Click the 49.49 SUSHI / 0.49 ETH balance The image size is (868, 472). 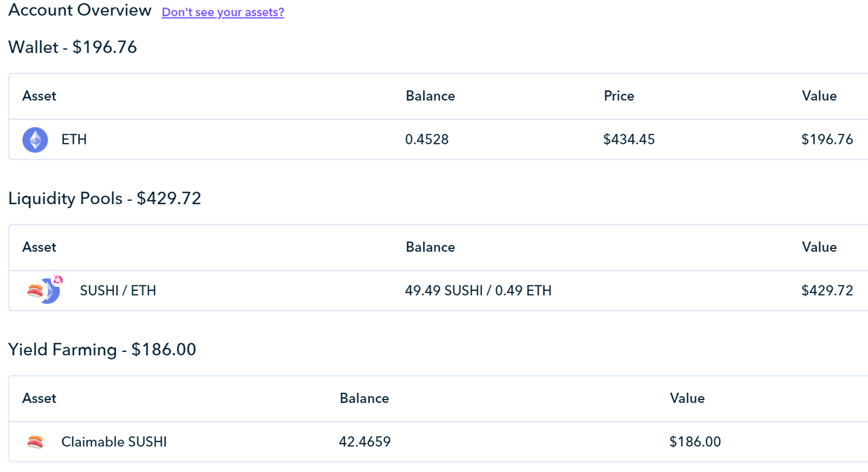click(478, 291)
